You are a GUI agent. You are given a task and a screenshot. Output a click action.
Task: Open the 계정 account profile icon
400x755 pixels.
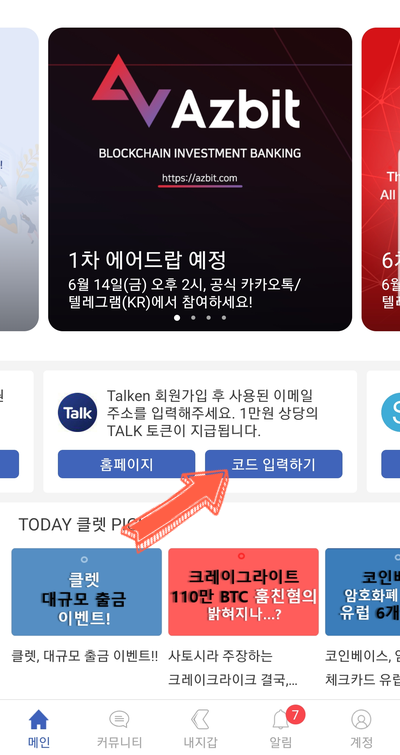[361, 720]
